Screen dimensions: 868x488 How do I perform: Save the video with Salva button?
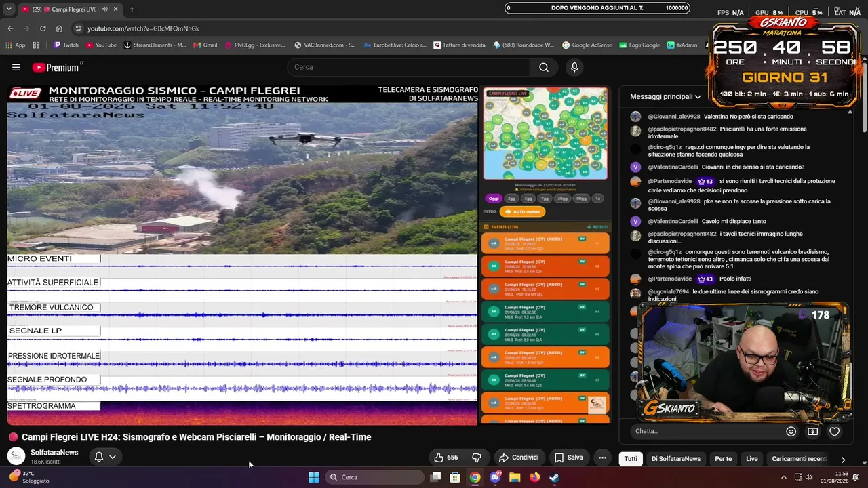point(568,457)
